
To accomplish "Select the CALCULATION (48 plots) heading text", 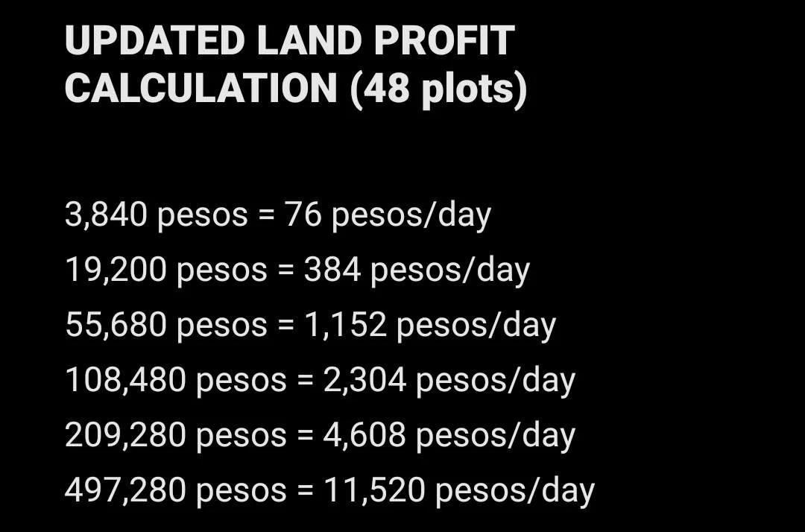I will (296, 89).
